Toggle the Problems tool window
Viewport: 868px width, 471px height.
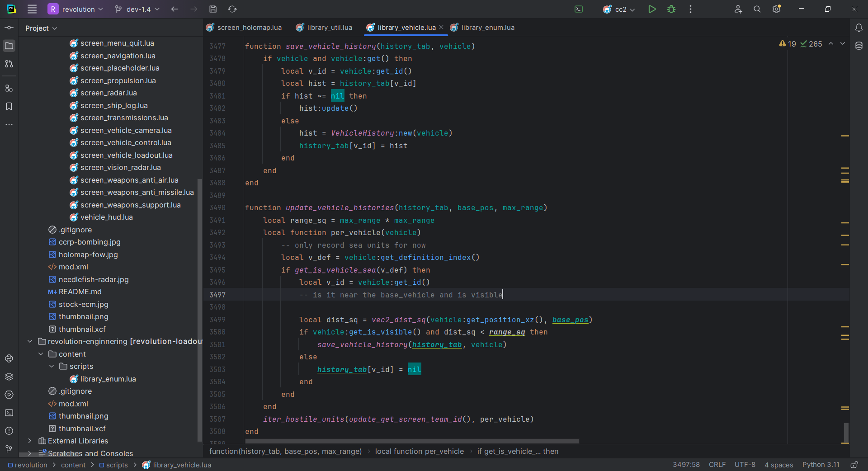coord(9,431)
